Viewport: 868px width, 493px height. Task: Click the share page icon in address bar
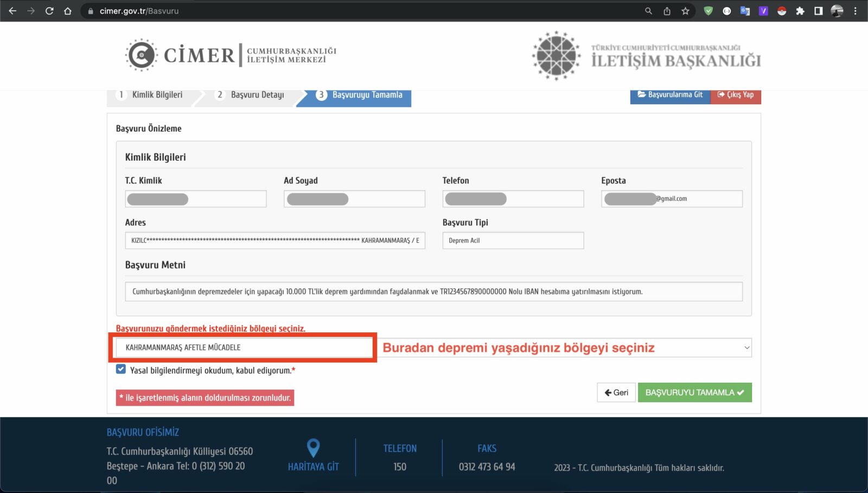tap(667, 11)
